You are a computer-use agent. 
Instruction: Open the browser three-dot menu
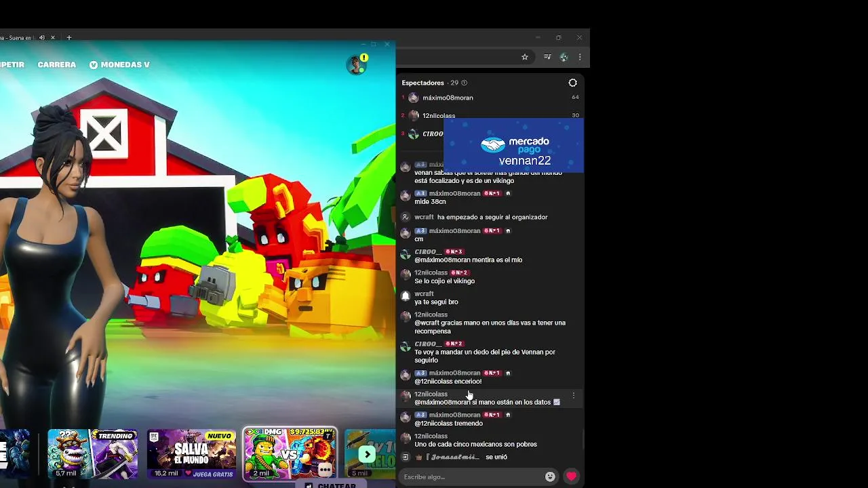(x=579, y=57)
